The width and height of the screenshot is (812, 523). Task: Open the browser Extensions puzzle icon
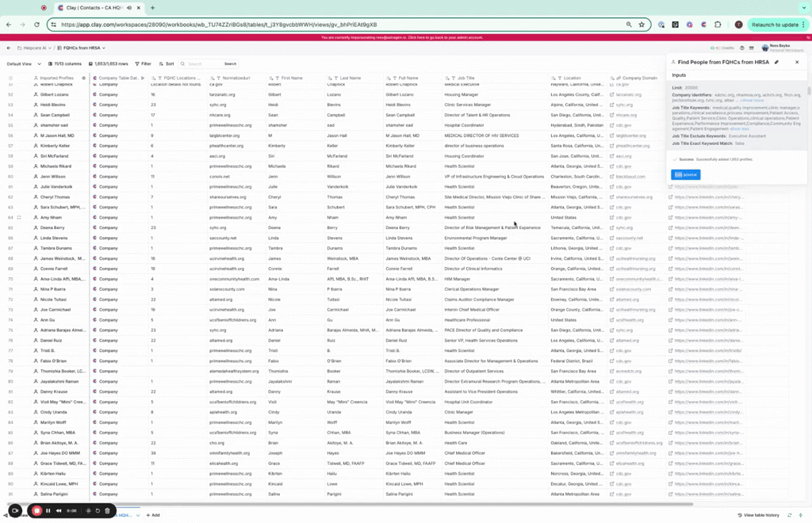[x=718, y=25]
